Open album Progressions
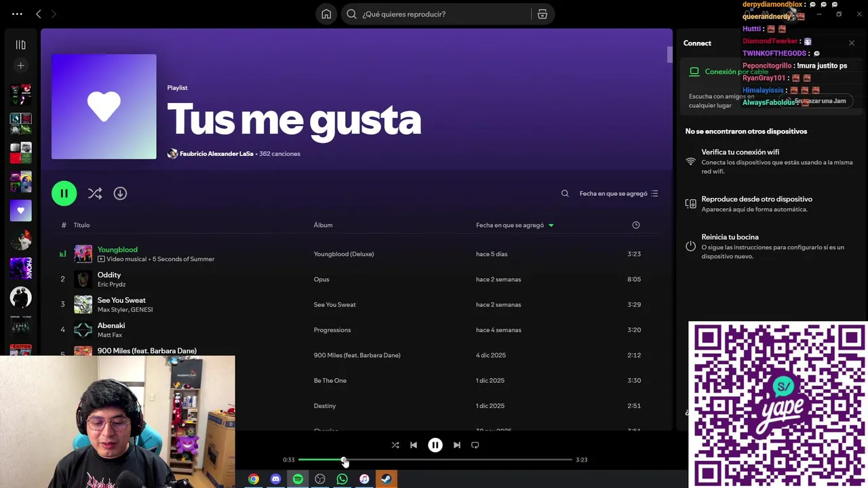868x488 pixels. (x=332, y=330)
